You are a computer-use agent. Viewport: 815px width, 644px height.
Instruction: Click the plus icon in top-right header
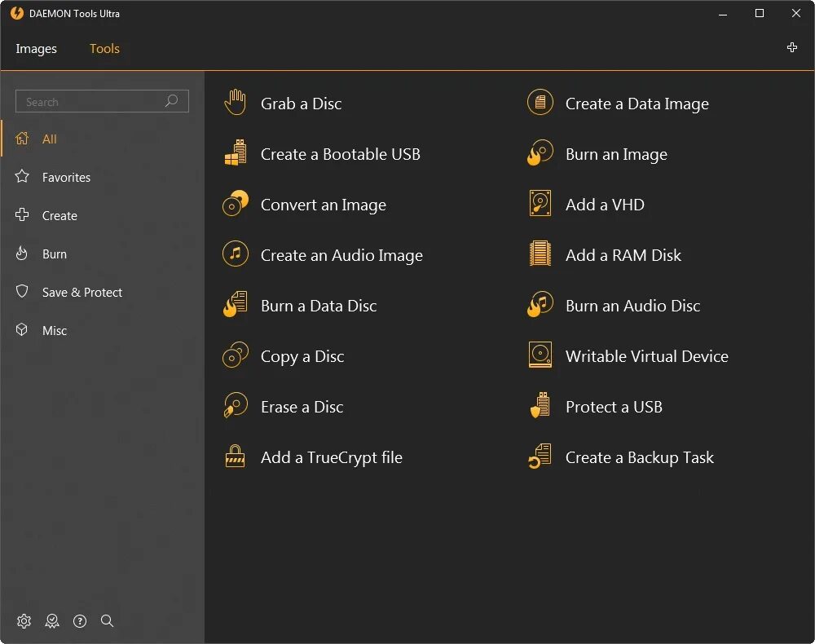pos(791,48)
